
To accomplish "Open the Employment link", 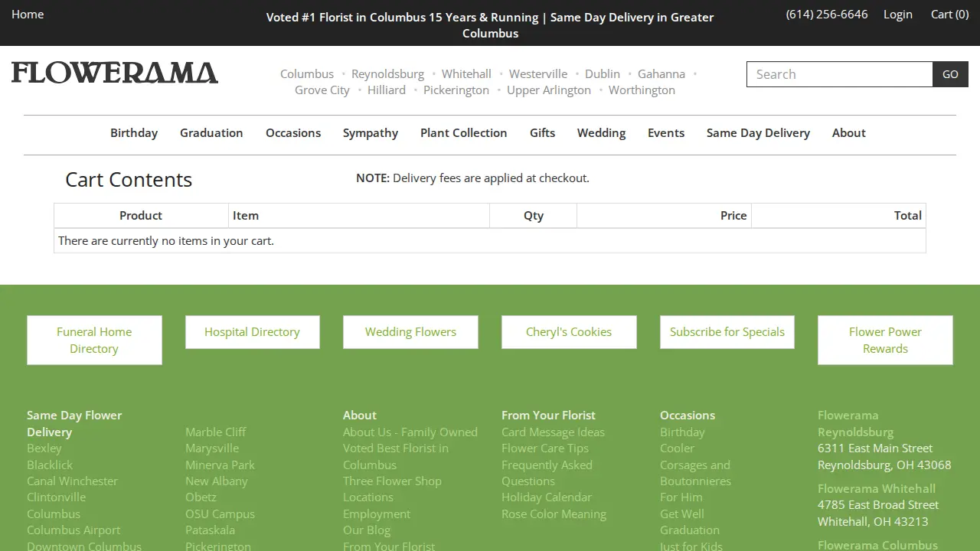I will [377, 514].
